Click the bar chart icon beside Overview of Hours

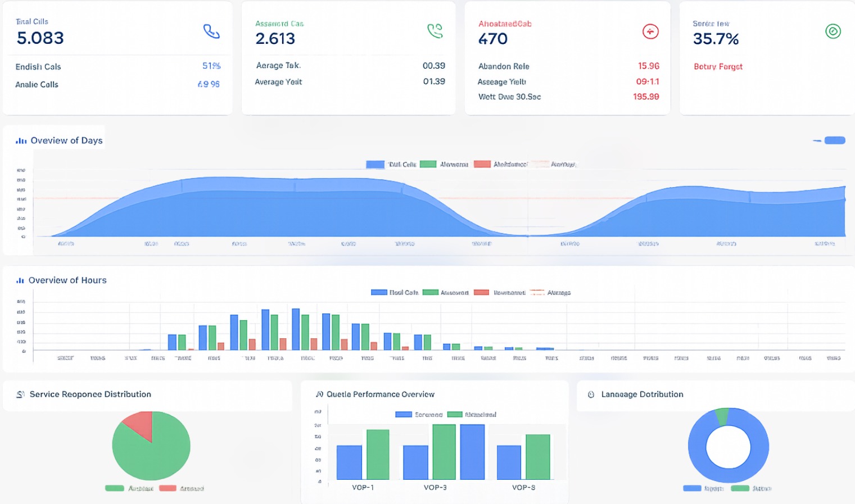pyautogui.click(x=20, y=280)
